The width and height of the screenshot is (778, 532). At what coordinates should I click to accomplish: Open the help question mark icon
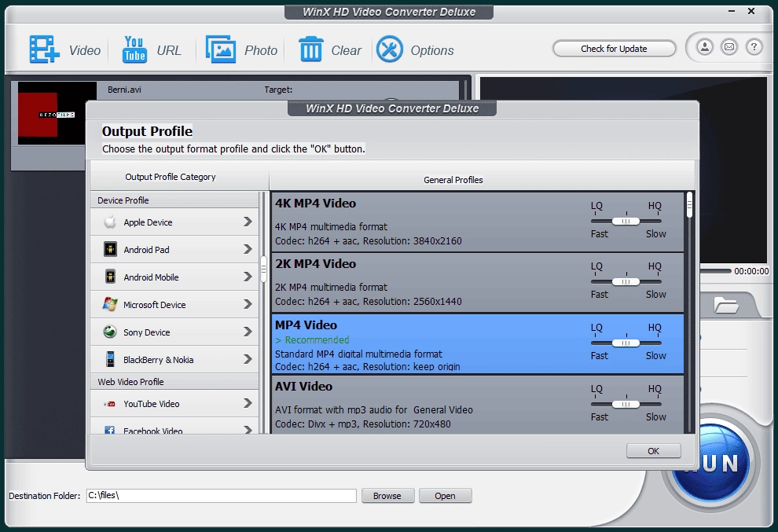pos(754,47)
